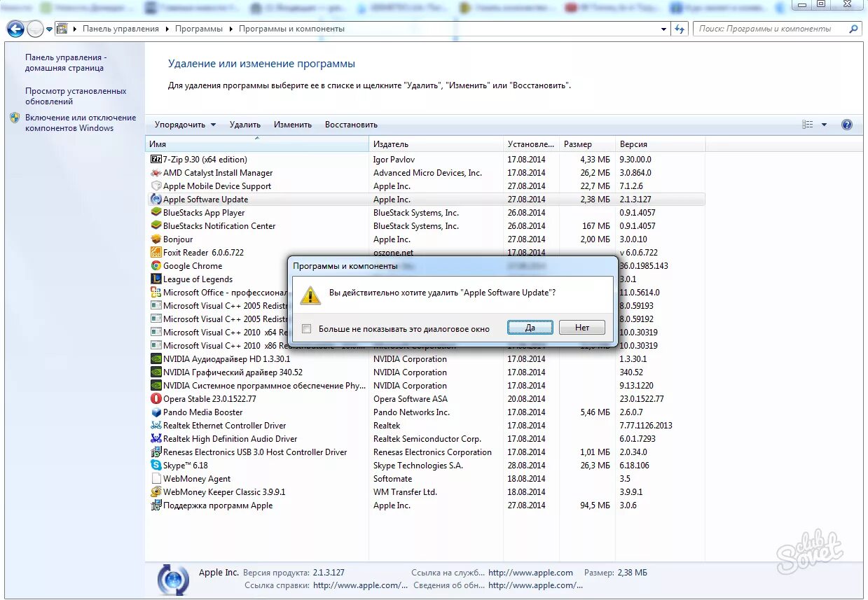Sort by the Имя column header
The height and width of the screenshot is (600, 868).
click(257, 144)
